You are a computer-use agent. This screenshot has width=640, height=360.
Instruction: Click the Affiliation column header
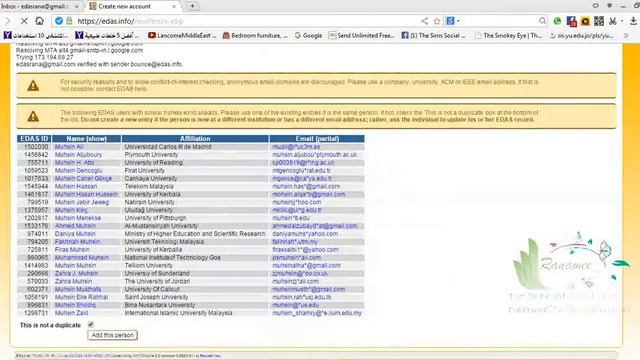pyautogui.click(x=195, y=139)
